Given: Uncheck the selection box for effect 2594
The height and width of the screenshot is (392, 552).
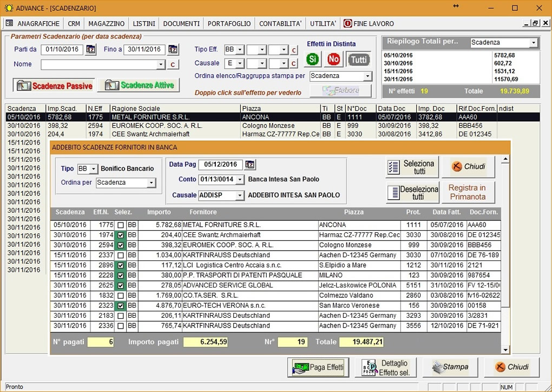Looking at the screenshot, I should (121, 245).
